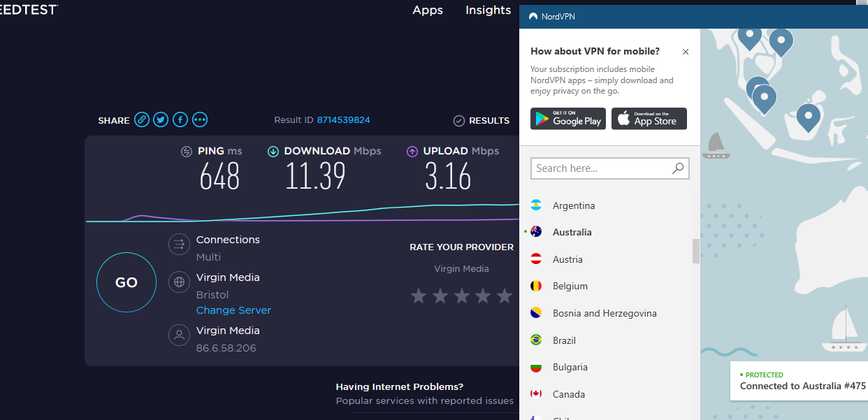Click the UPLOAD arrow icon
868x420 pixels.
coord(412,151)
